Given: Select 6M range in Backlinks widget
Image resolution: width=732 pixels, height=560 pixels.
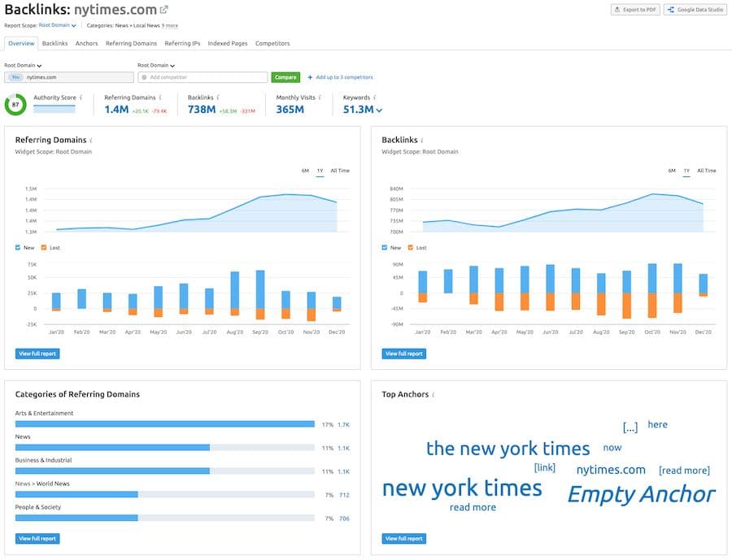Looking at the screenshot, I should (672, 171).
